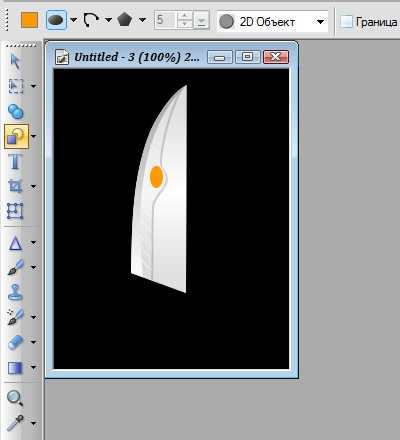400x440 pixels.
Task: Select the Fill gradient tool
Action: pos(15,368)
